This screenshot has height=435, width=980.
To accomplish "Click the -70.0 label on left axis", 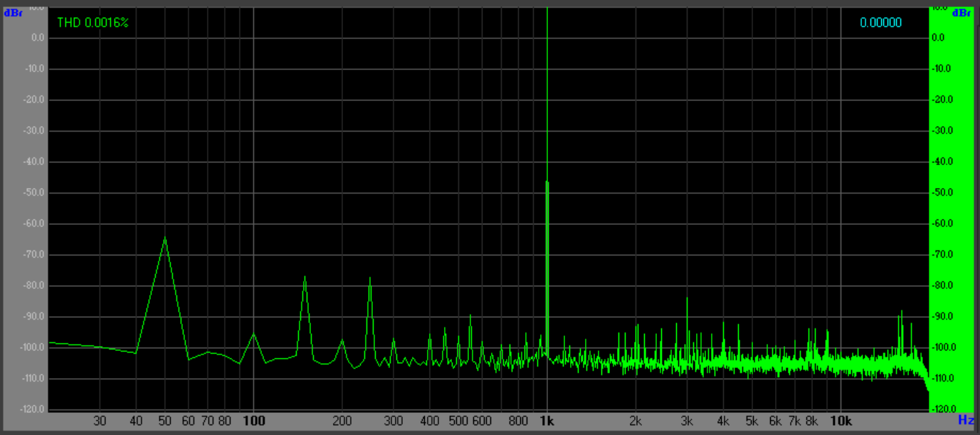I will coord(35,254).
